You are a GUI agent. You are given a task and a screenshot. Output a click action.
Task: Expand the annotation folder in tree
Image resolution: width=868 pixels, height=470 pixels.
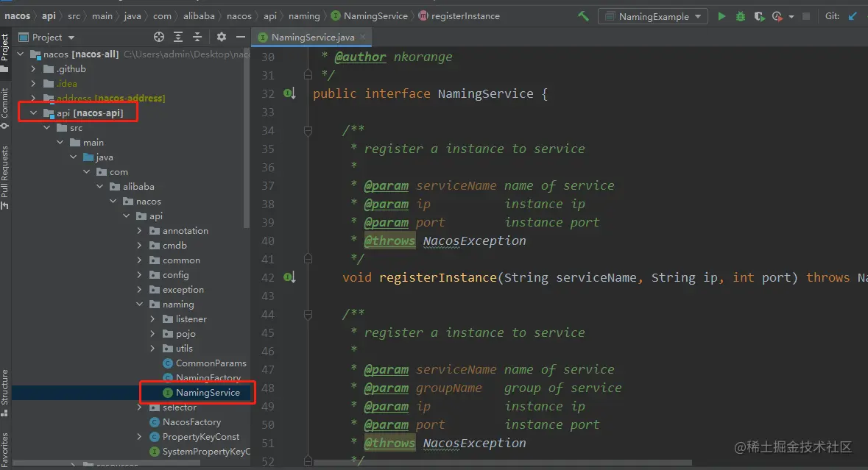point(139,231)
